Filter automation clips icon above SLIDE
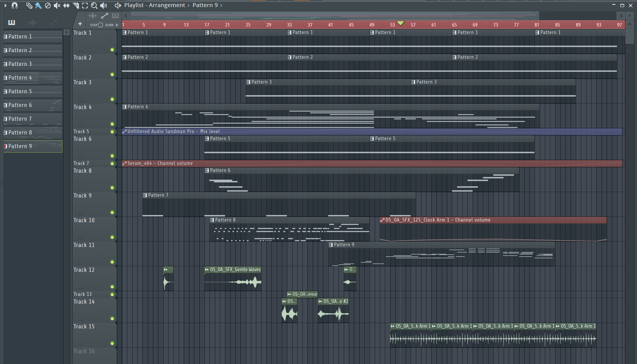Screen dimensions: 637x364 pyautogui.click(x=104, y=16)
